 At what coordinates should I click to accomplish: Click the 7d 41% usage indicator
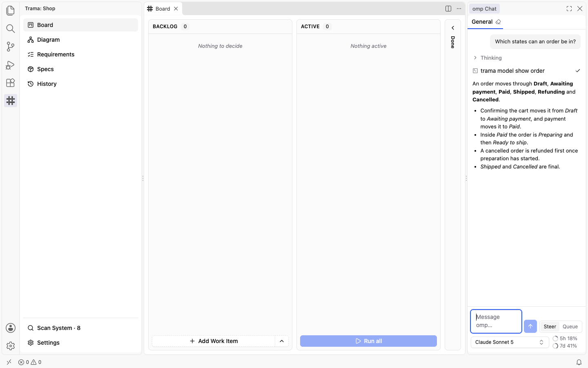pos(565,346)
